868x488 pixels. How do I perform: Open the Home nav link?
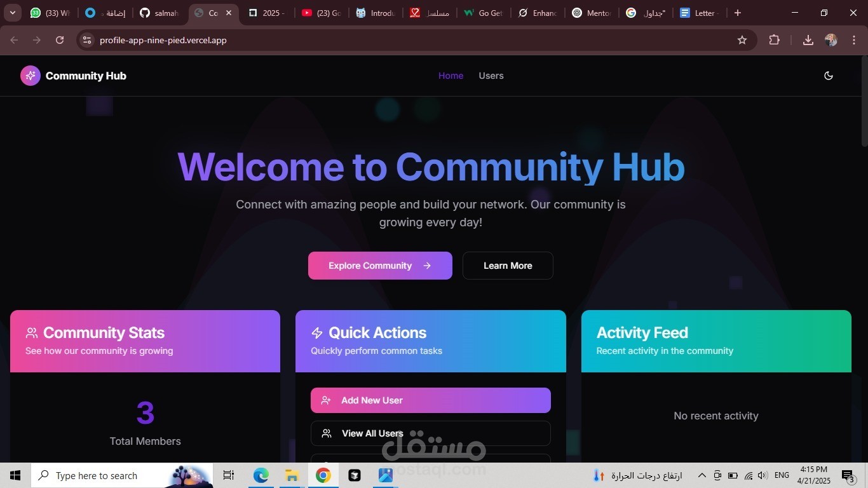pos(451,76)
